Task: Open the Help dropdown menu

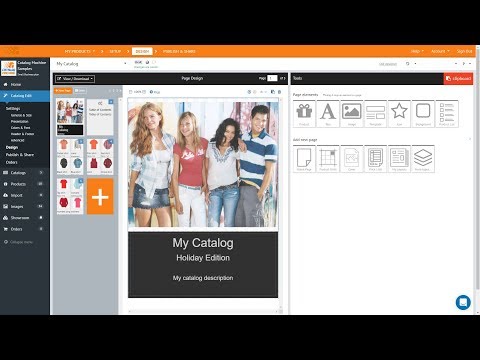Action: (417, 51)
